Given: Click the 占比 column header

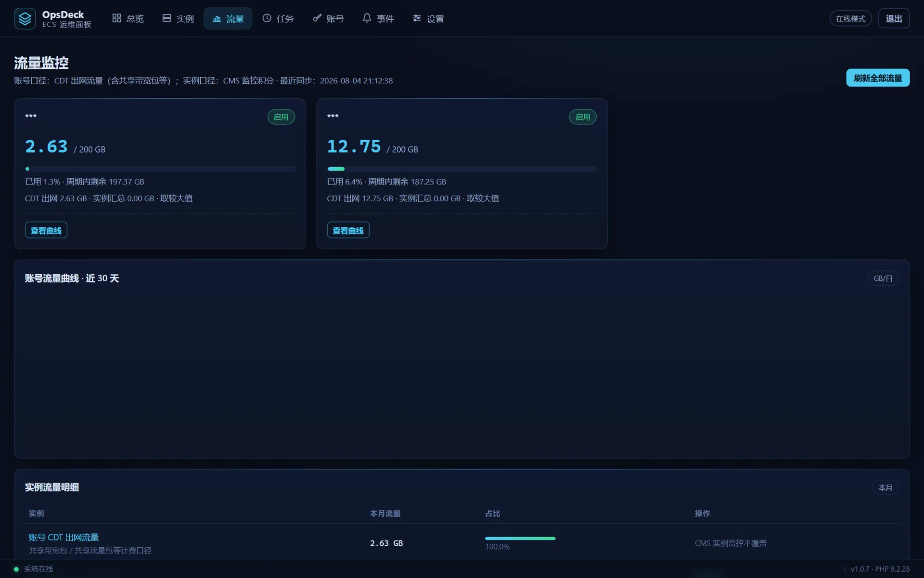Looking at the screenshot, I should pos(493,513).
